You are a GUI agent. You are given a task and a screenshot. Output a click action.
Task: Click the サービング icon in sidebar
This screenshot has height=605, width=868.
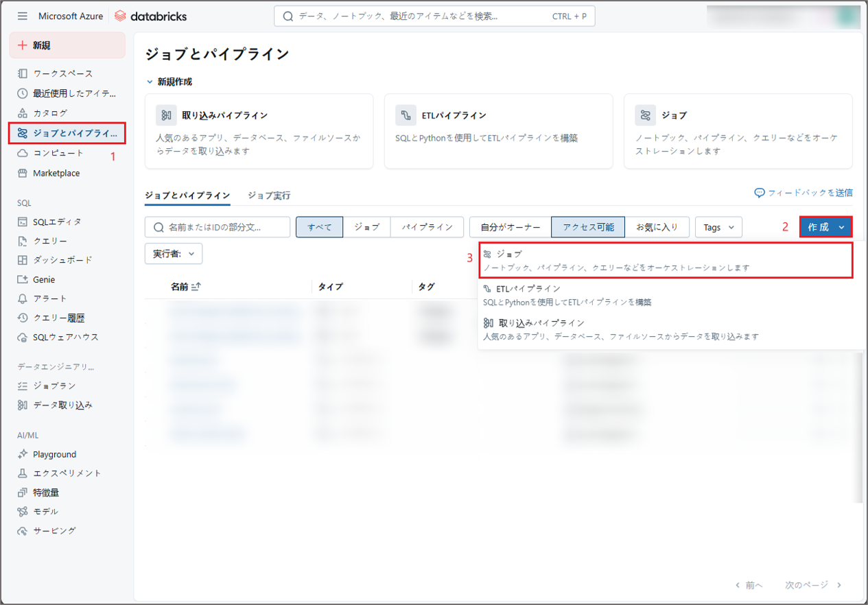23,530
